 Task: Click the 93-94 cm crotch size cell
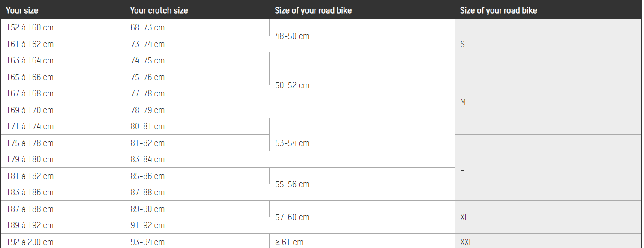point(147,242)
